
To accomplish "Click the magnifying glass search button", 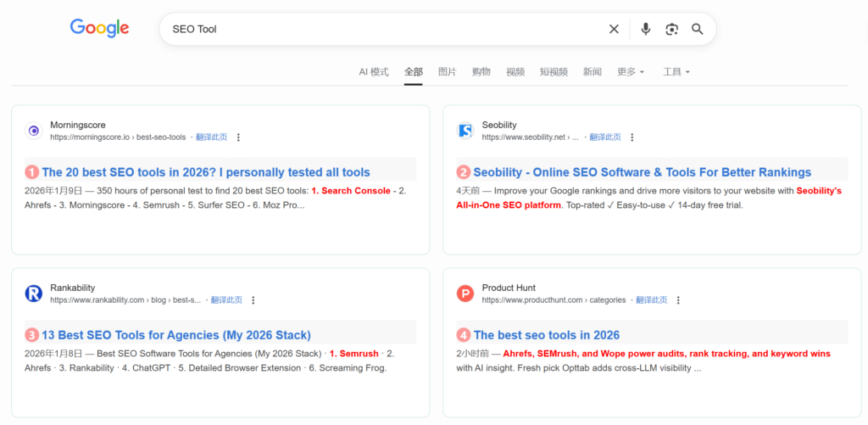I will 698,29.
